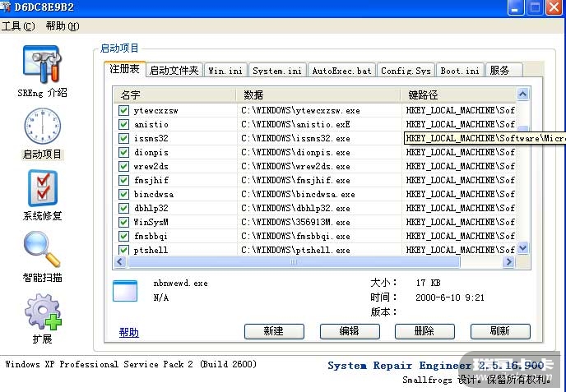The image size is (566, 392).
Task: Uncheck the dbhlp32 startup entry
Action: tap(123, 208)
